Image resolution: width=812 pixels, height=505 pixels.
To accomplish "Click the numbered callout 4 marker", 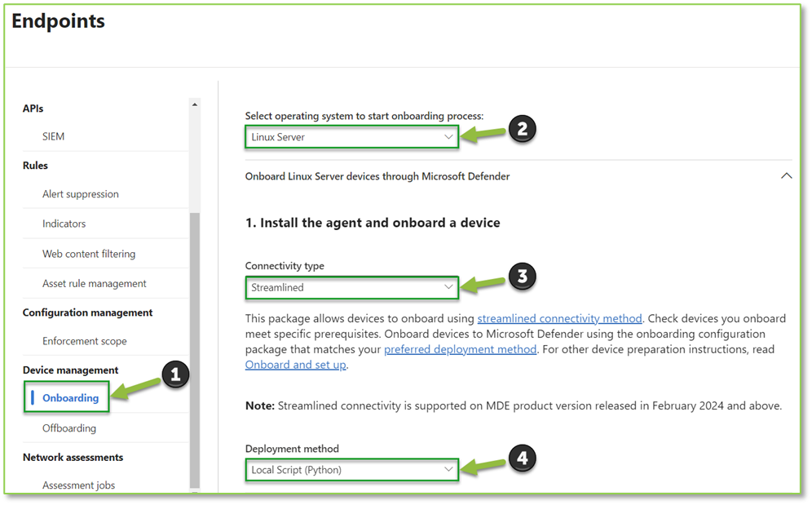I will click(522, 459).
